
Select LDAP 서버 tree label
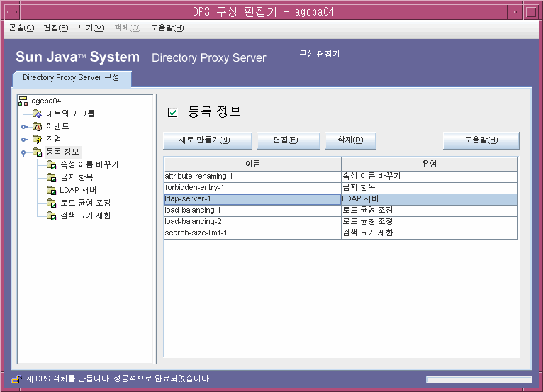pos(78,190)
